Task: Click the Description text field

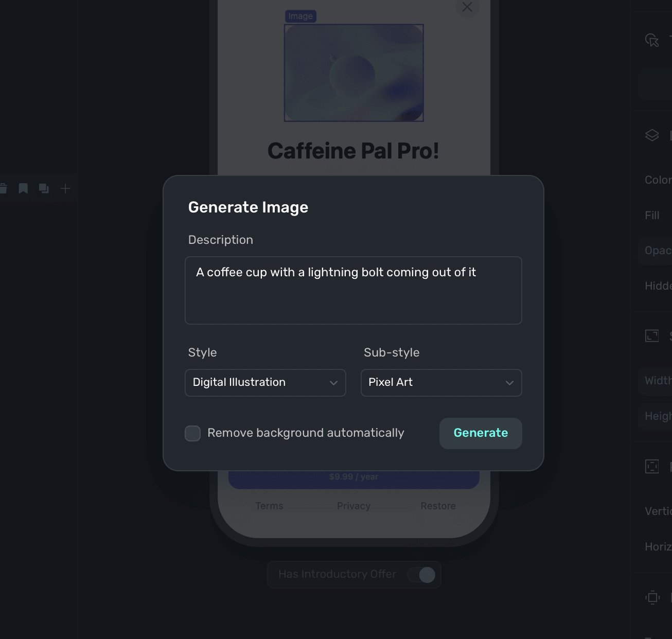Action: coord(353,291)
